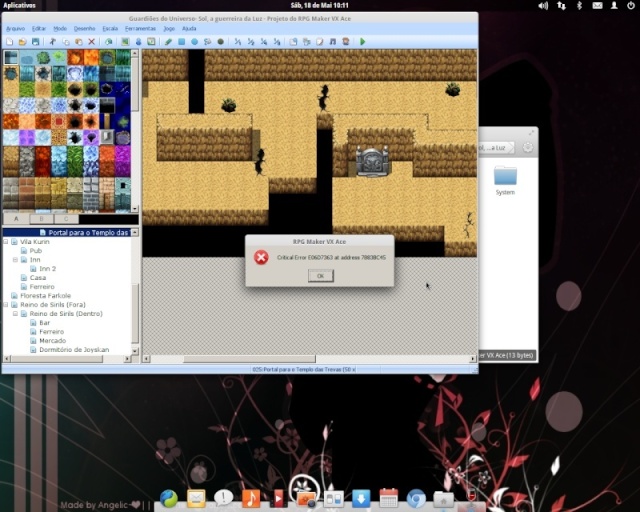The image size is (640, 512).
Task: Switch to tileset tab B
Action: [x=41, y=219]
